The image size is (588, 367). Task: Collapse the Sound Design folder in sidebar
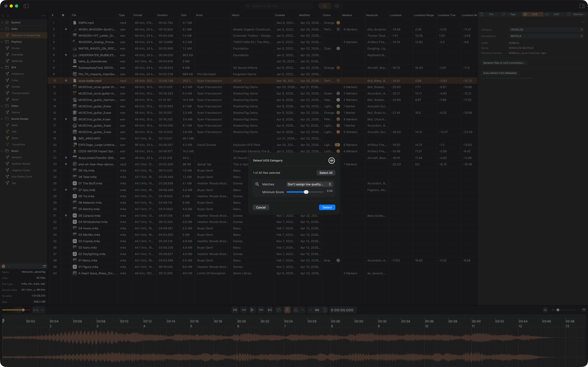point(2,119)
